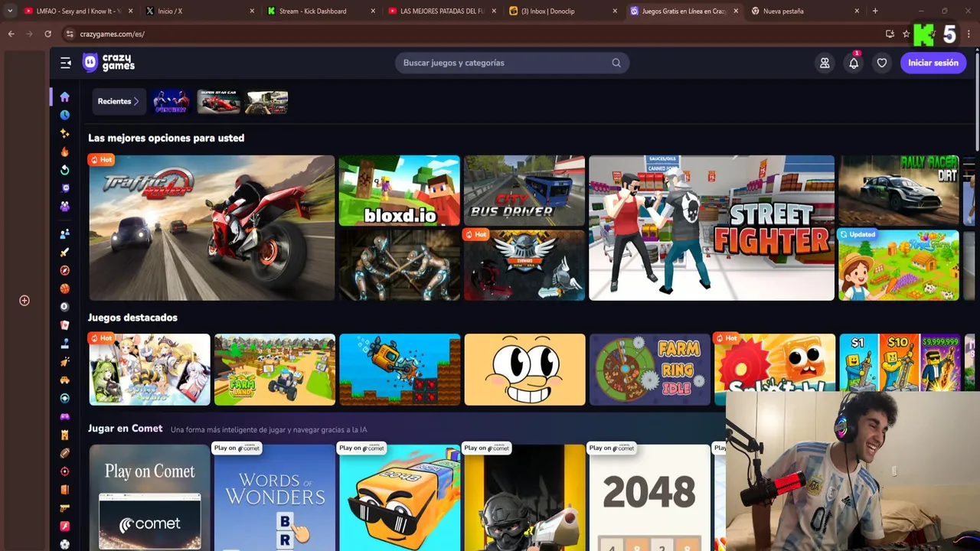The image size is (980, 551).
Task: Open the 2048 game card
Action: point(649,497)
